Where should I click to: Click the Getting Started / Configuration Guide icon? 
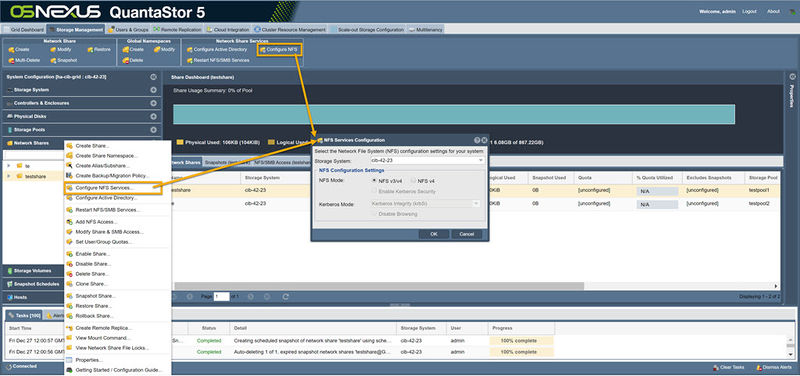coord(69,370)
